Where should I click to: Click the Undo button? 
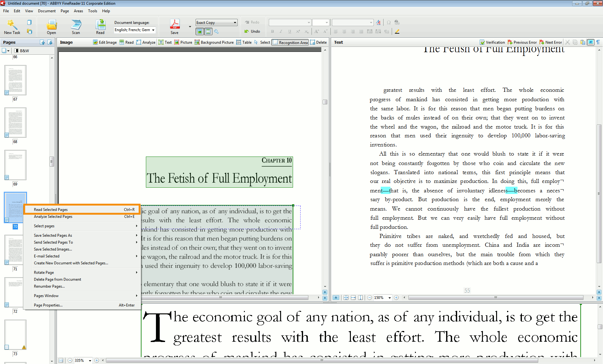point(252,31)
